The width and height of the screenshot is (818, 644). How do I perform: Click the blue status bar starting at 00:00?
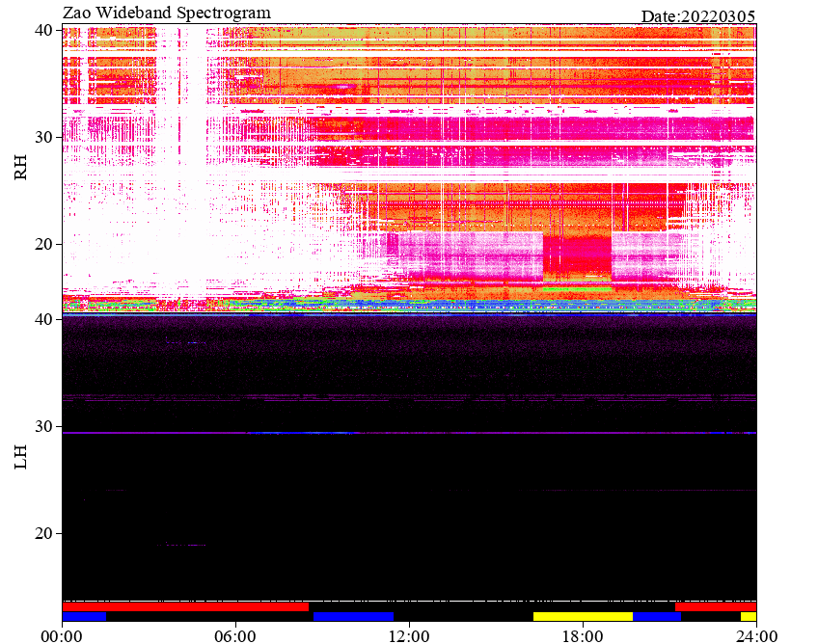[84, 616]
